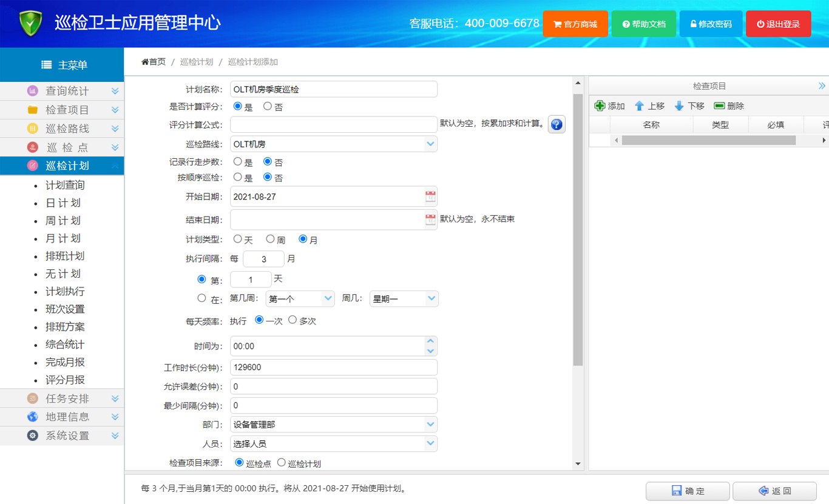Open the personnel selection dropdown
This screenshot has width=829, height=504.
430,443
